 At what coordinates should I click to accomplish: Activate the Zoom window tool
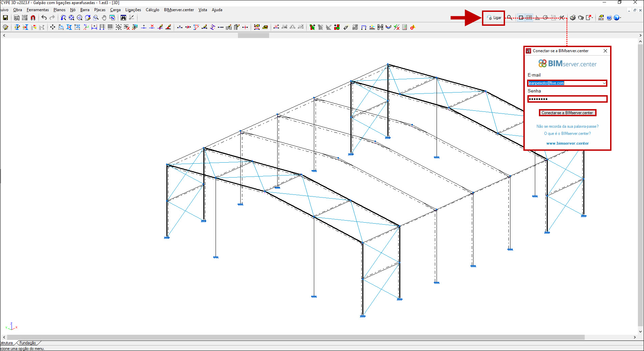[96, 18]
